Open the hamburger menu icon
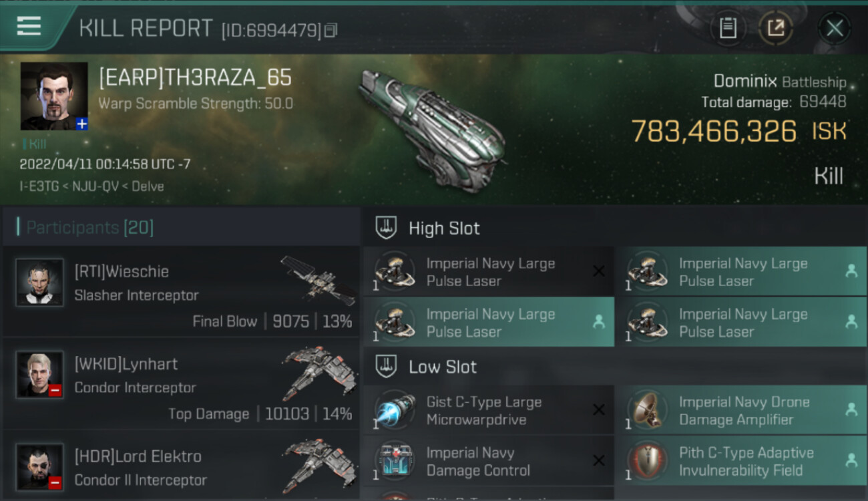 (x=29, y=26)
